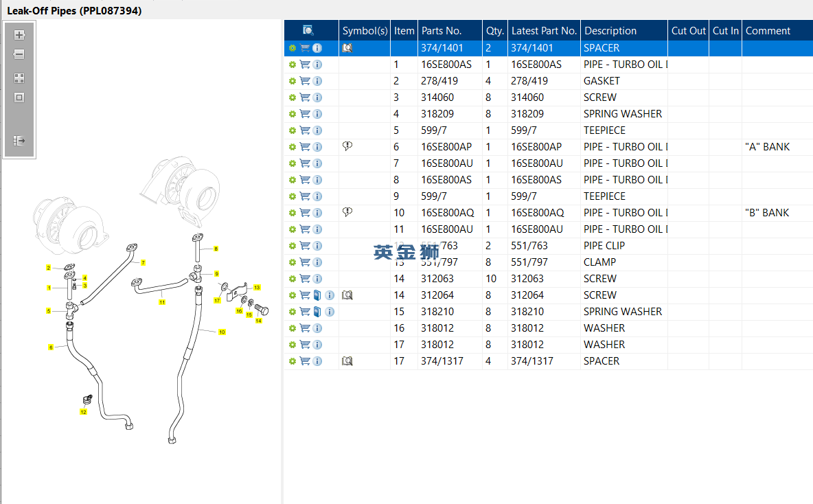Click gear icon on PIPE CLIP row
The image size is (813, 504).
click(293, 246)
